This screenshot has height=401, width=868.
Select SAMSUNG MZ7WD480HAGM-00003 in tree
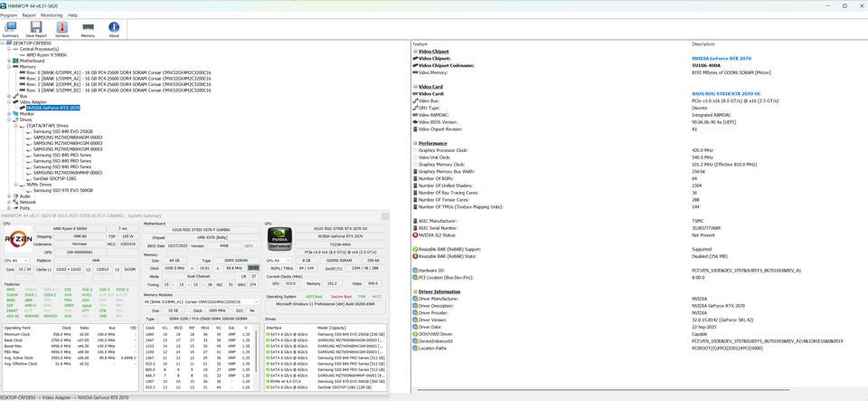click(x=68, y=138)
